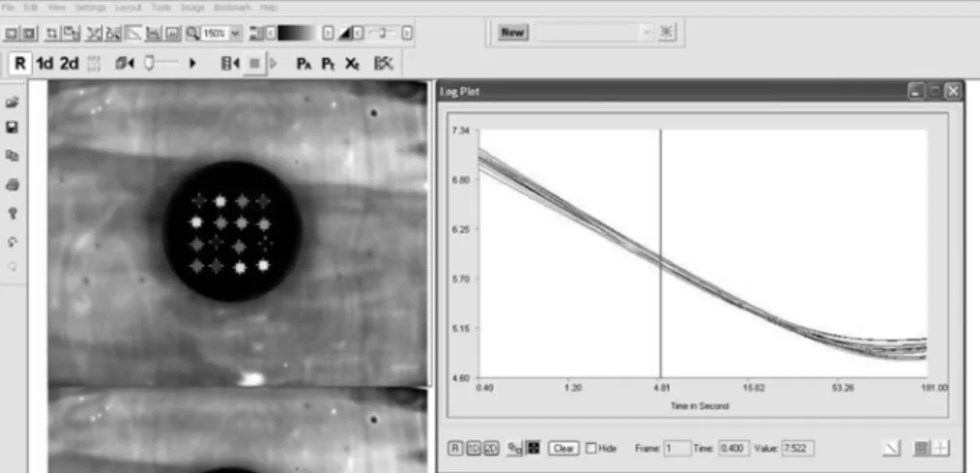
Task: Click the icon right of Xt
Action: point(383,63)
